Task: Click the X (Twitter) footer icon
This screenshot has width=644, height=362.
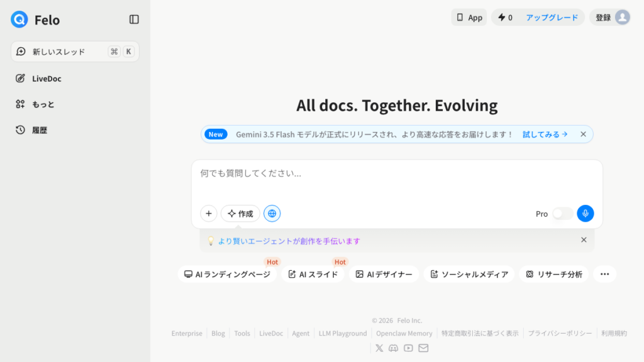Action: (x=379, y=348)
